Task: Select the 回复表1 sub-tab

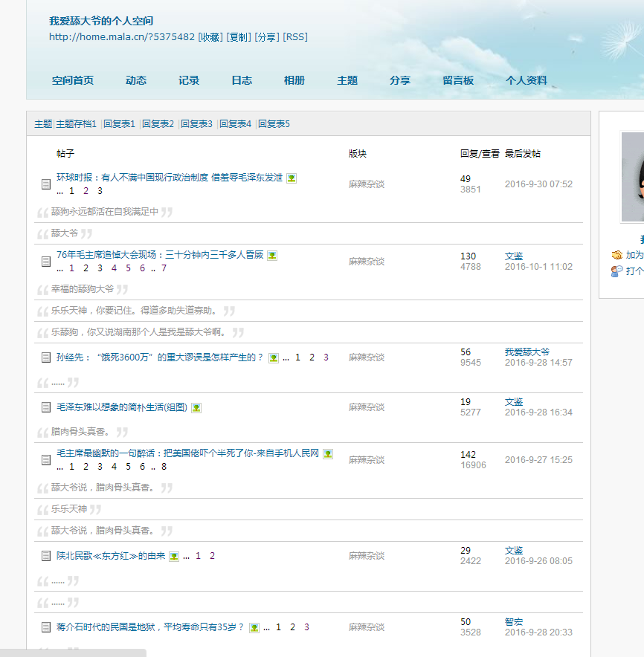Action: pos(120,124)
